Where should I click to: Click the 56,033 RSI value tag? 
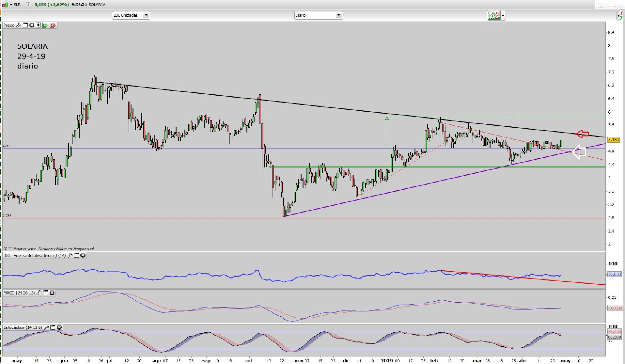click(614, 274)
